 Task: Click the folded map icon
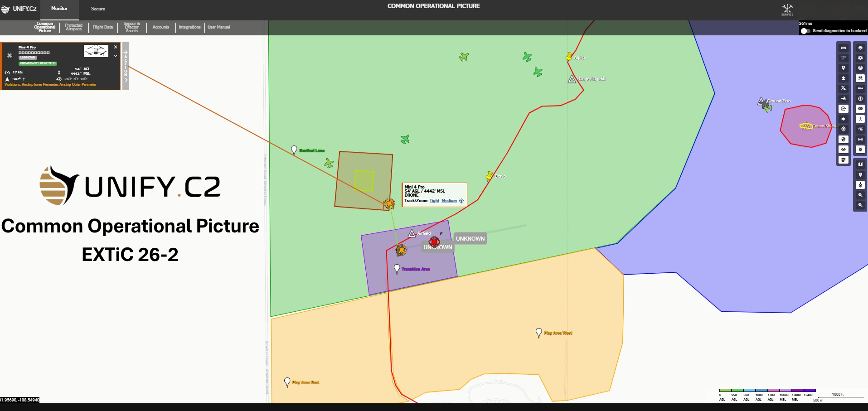click(860, 164)
